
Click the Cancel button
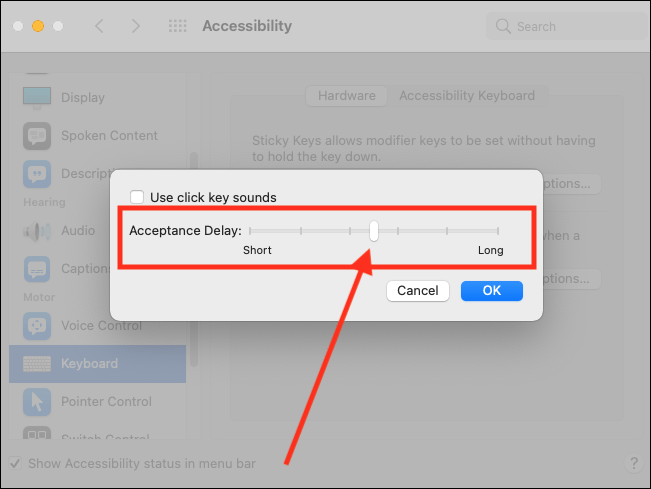tap(418, 291)
